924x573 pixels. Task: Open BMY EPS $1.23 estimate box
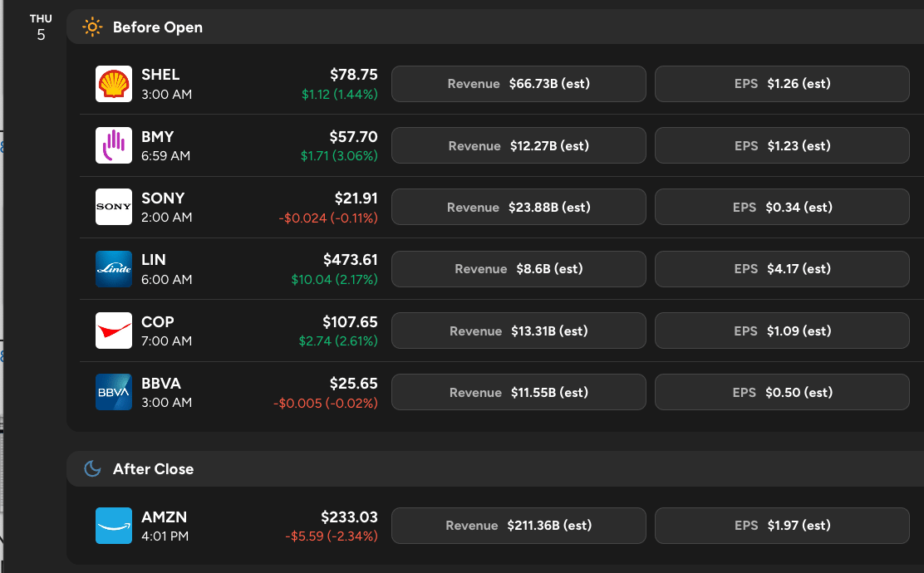click(x=782, y=145)
